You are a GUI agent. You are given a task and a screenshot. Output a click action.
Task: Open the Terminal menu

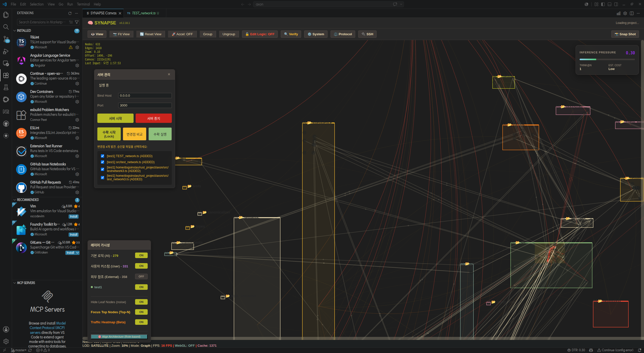83,4
